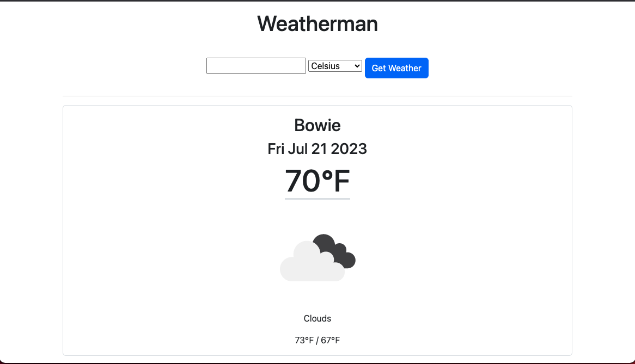The height and width of the screenshot is (364, 635).
Task: Open the Celsius unit dropdown
Action: point(335,66)
